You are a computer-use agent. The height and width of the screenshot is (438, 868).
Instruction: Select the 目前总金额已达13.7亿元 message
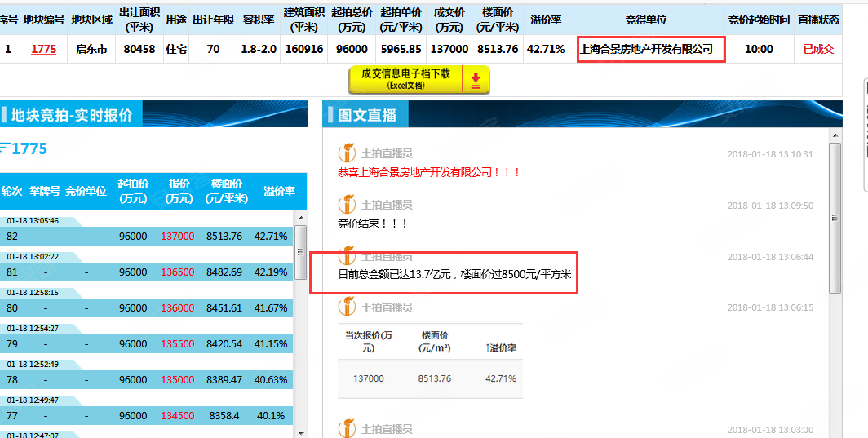tap(454, 273)
